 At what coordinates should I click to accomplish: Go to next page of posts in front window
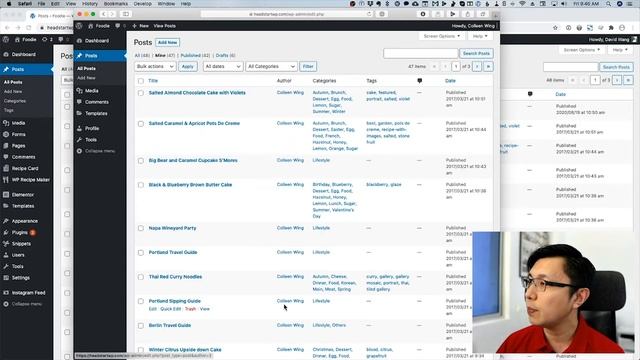pyautogui.click(x=477, y=67)
